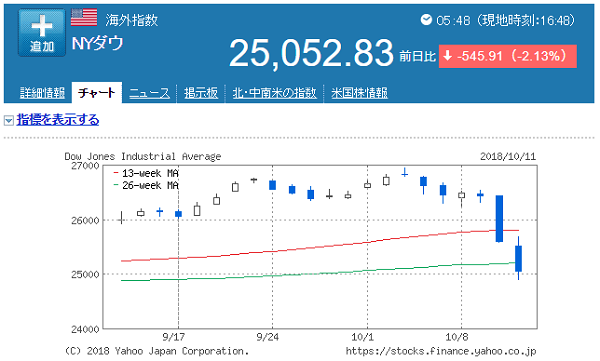Open the 指標を表示する link
The height and width of the screenshot is (361, 600).
[58, 120]
